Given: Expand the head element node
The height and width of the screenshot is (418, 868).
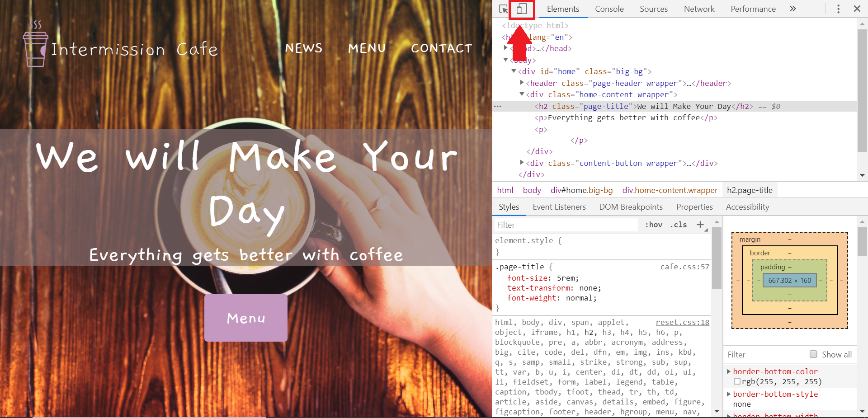Looking at the screenshot, I should tap(505, 48).
